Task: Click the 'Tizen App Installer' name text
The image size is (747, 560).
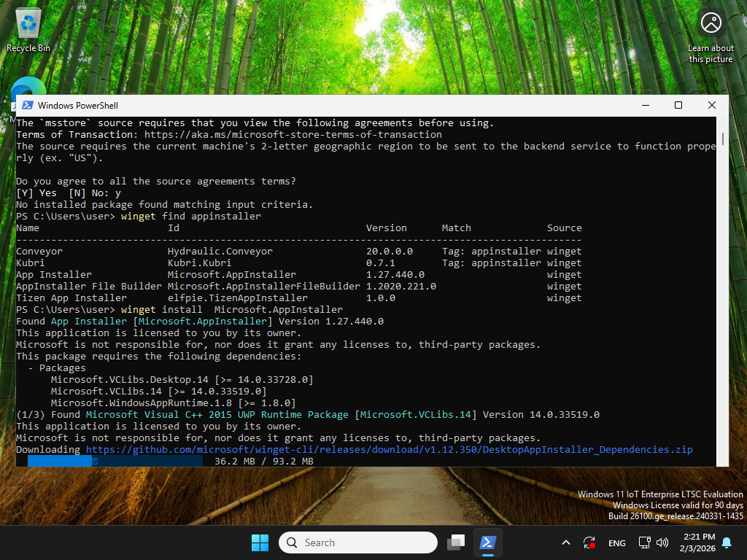Action: (71, 297)
